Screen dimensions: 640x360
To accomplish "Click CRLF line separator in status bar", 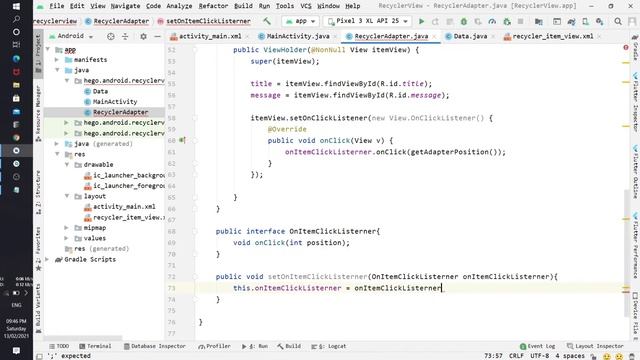I will pos(516,356).
